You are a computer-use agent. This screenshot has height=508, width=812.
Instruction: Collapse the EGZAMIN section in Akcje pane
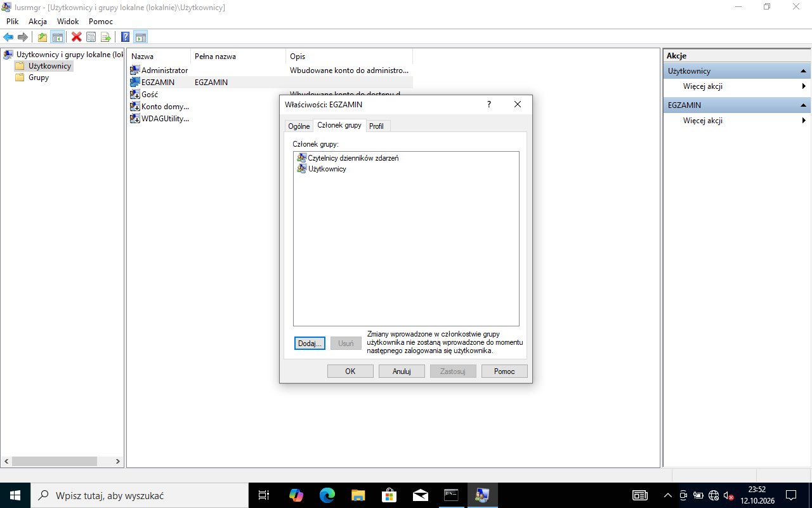pyautogui.click(x=803, y=105)
